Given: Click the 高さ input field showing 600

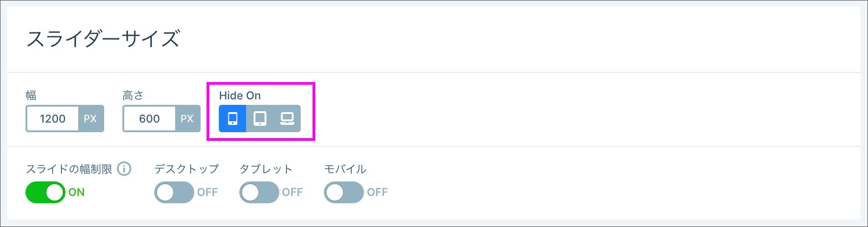Looking at the screenshot, I should click(x=149, y=119).
